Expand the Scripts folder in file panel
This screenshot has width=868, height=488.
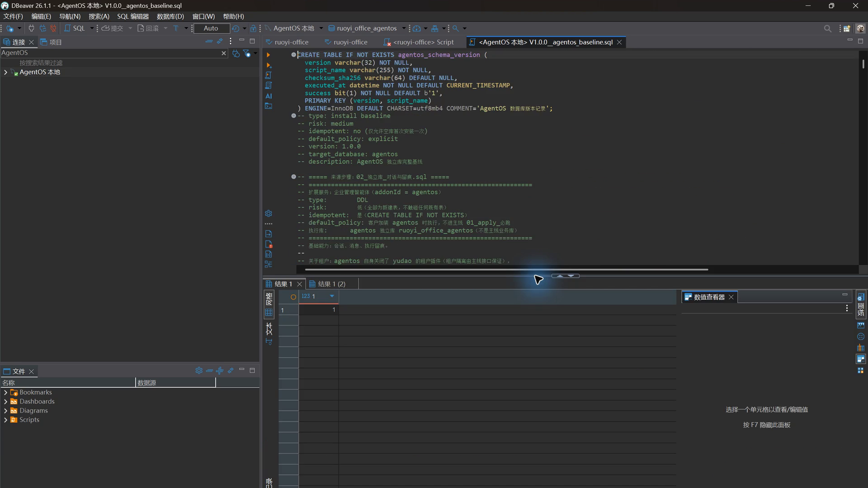5,420
